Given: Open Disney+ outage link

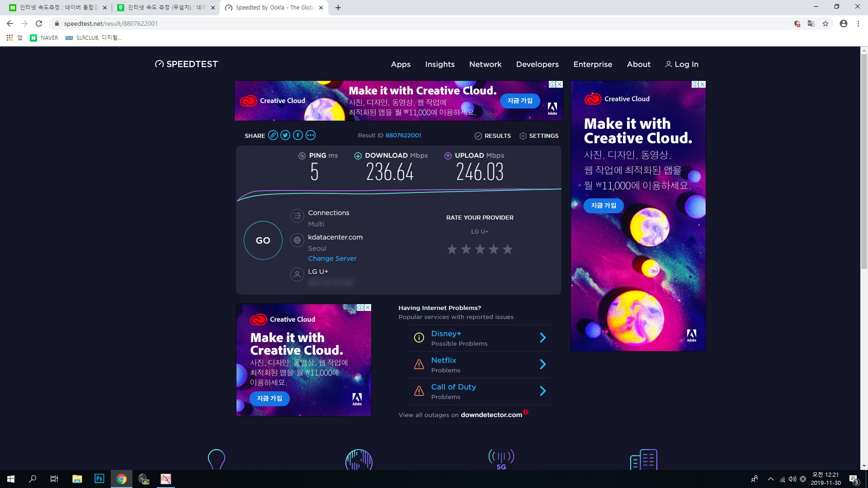Looking at the screenshot, I should tap(446, 333).
